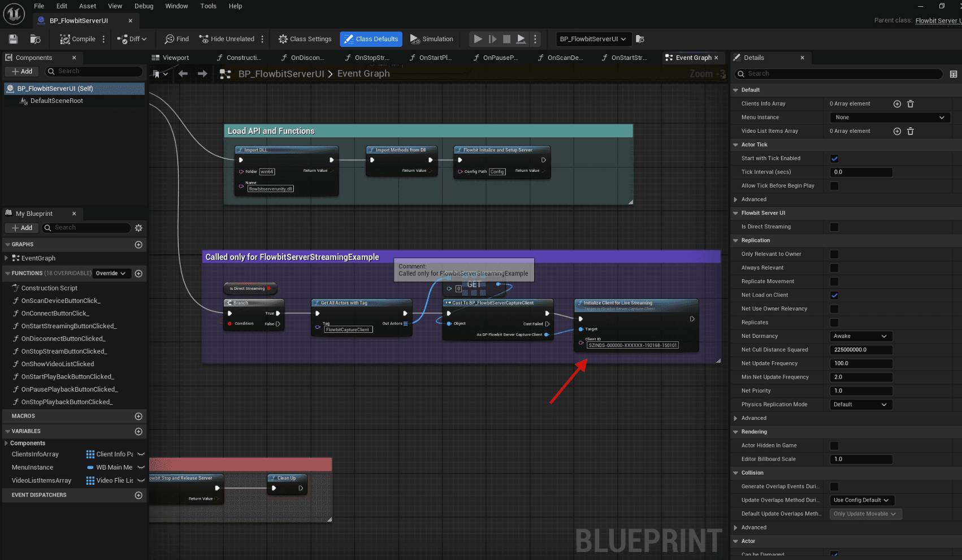Viewport: 962px width, 560px height.
Task: Open Class Settings
Action: pyautogui.click(x=305, y=39)
